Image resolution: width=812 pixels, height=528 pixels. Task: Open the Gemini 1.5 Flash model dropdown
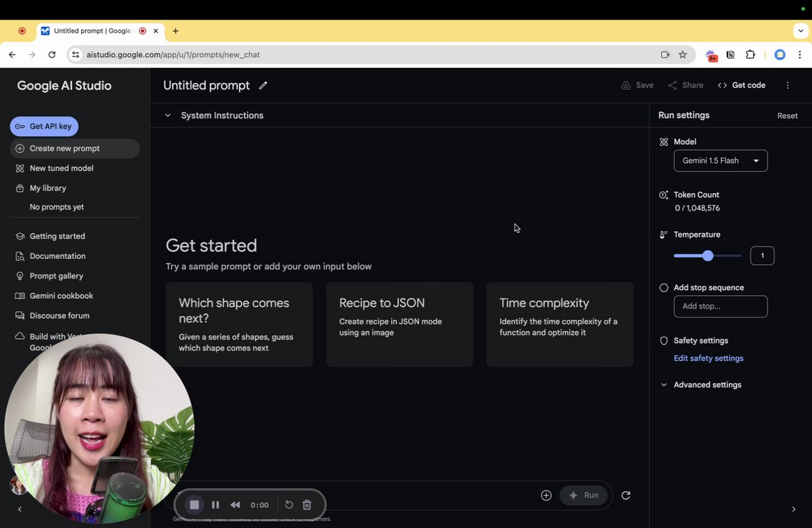[x=721, y=161]
